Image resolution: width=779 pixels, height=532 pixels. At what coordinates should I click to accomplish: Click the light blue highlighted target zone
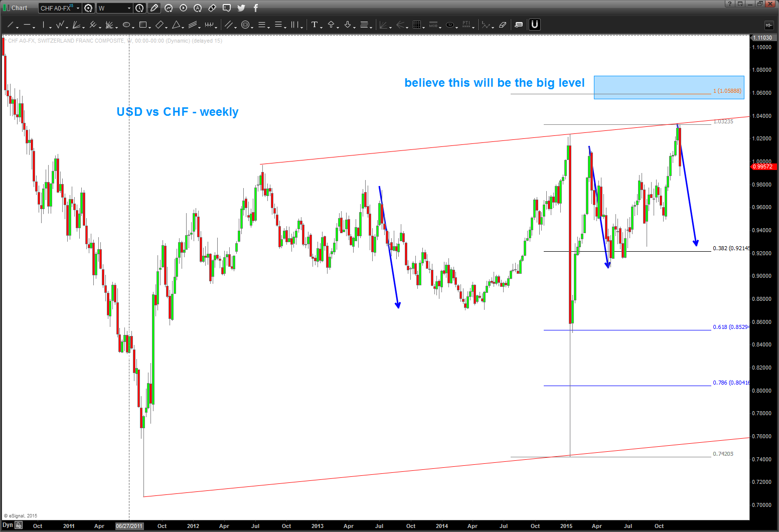(668, 87)
